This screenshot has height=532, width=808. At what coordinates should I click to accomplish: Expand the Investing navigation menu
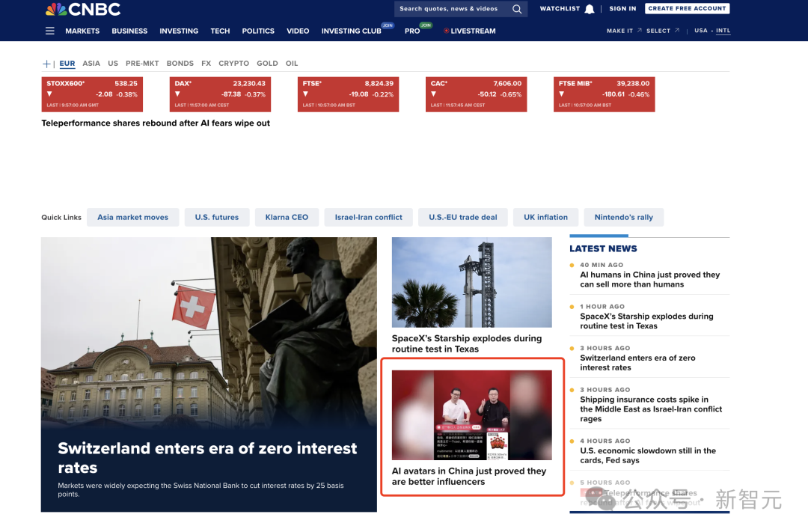(179, 31)
